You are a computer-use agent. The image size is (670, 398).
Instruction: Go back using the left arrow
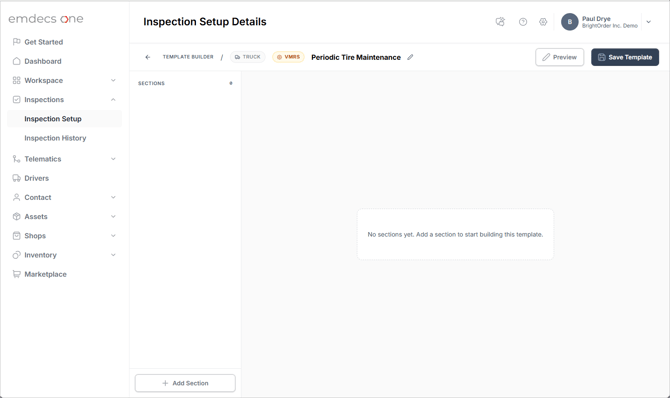coord(148,57)
